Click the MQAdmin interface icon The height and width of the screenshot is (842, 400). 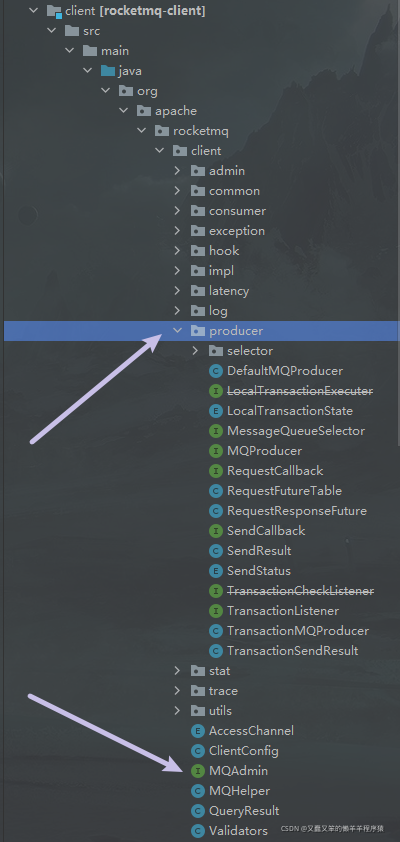[x=198, y=771]
